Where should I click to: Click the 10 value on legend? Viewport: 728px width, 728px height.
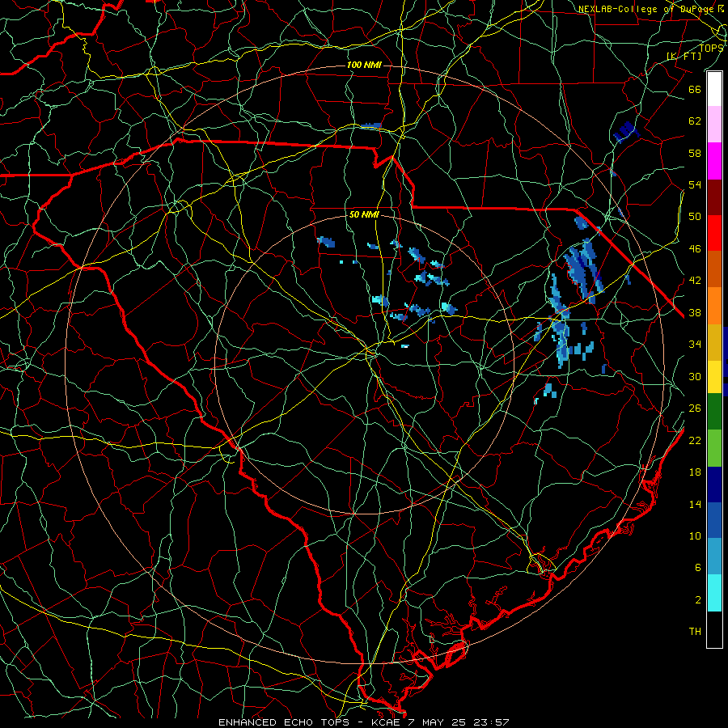[695, 535]
